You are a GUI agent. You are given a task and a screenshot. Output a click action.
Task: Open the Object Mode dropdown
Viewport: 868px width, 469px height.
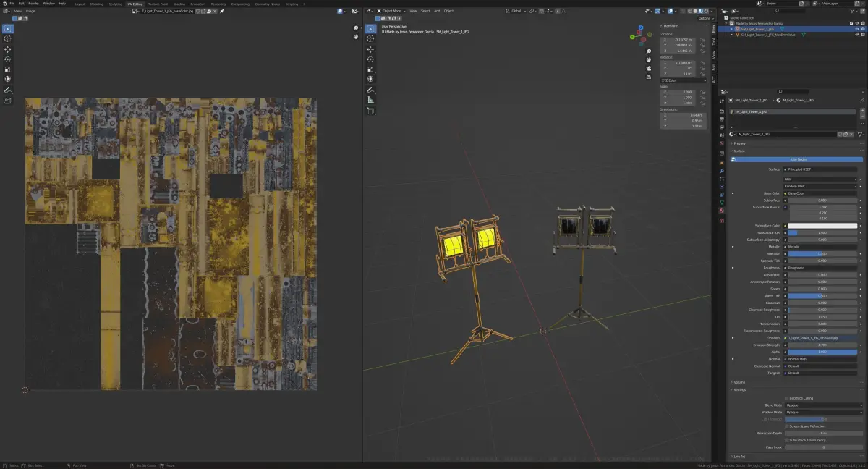tap(391, 11)
